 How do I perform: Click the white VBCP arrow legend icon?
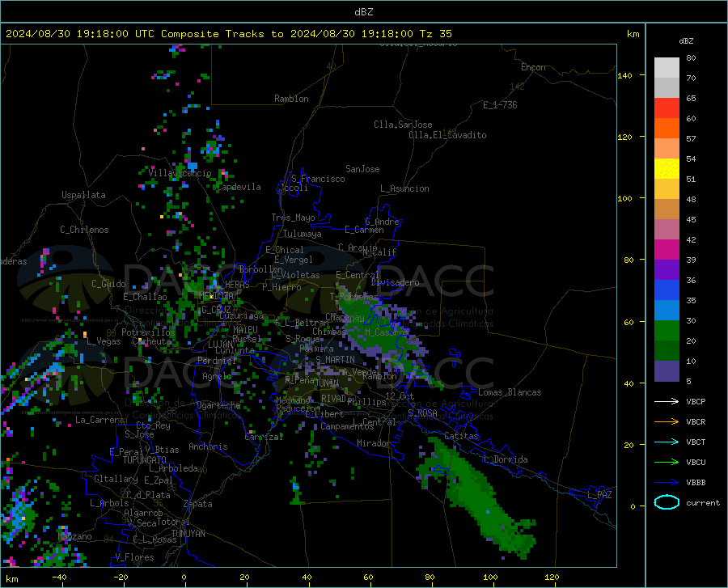click(667, 401)
